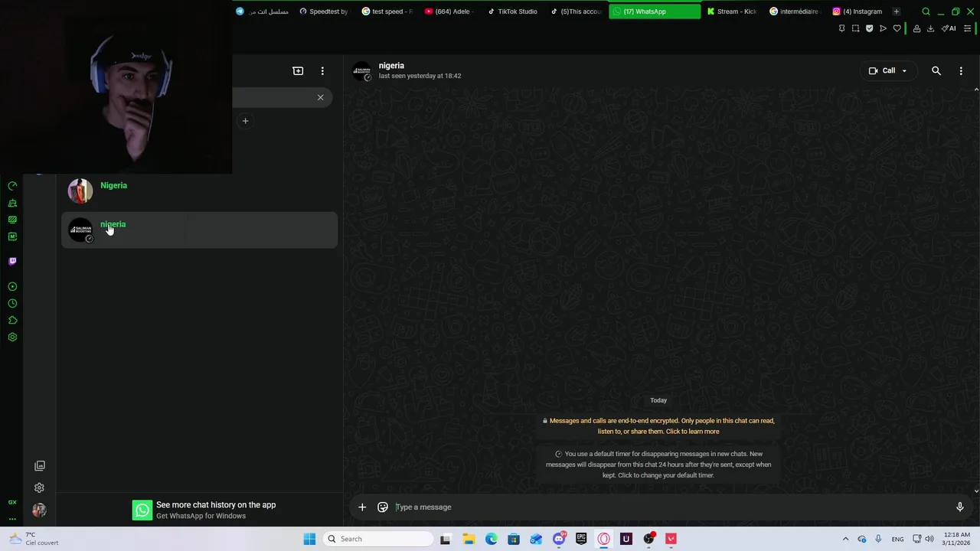Screen dimensions: 980x551
Task: Click the snapshot capture toolbar icon
Action: [x=855, y=28]
